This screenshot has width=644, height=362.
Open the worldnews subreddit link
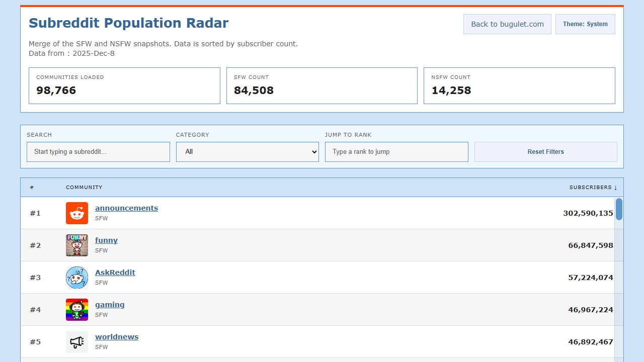tap(117, 337)
